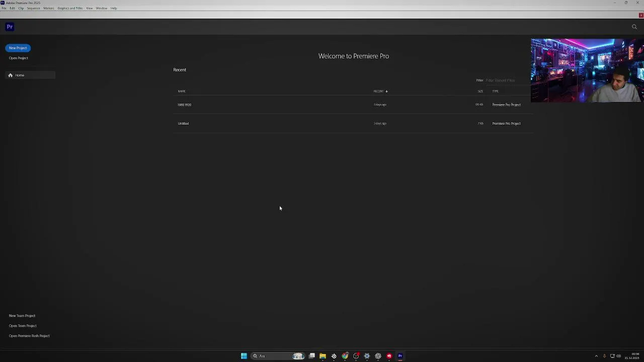Screen dimensions: 644x362
Task: Open the Graphics and Titles menu
Action: click(70, 8)
